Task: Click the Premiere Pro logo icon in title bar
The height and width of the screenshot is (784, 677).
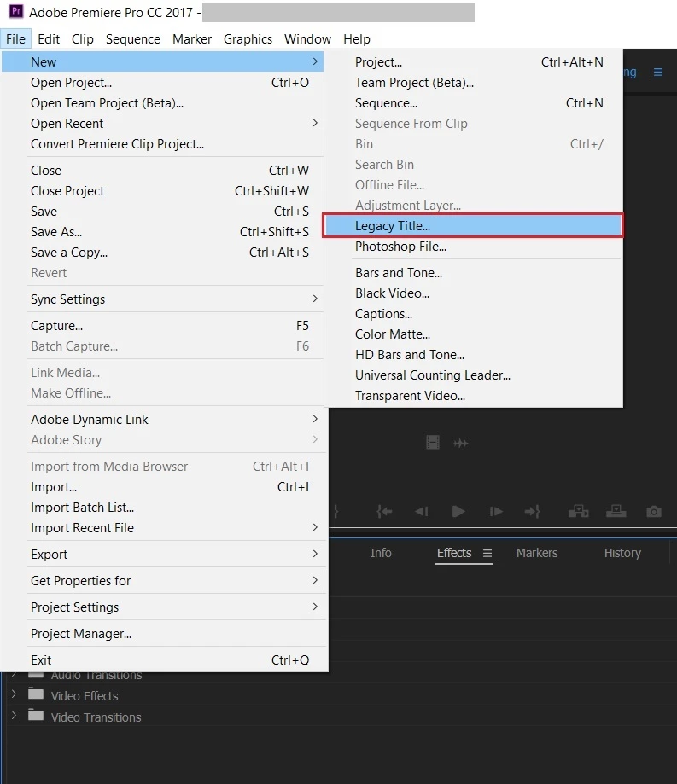Action: tap(16, 11)
